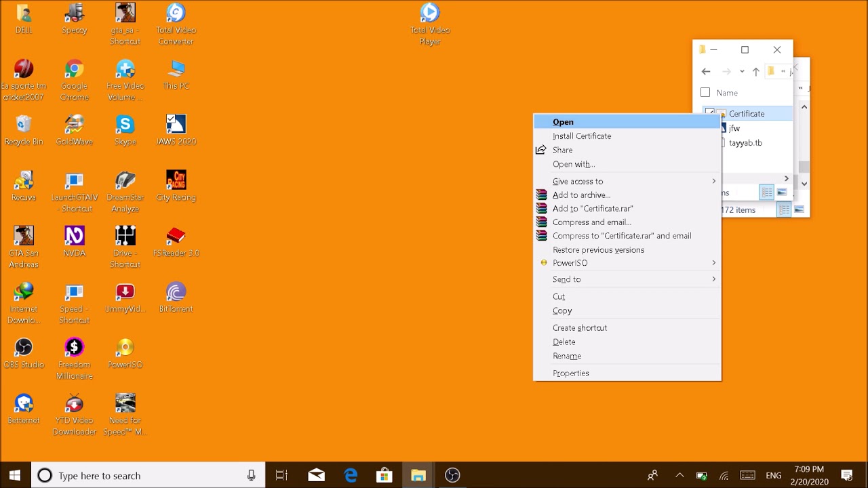Viewport: 868px width, 488px height.
Task: Select the gta_sa Shortcut desktop icon
Action: tap(125, 24)
